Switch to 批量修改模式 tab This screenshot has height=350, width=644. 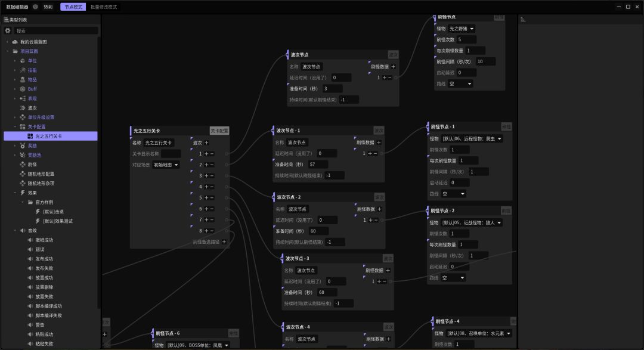104,7
